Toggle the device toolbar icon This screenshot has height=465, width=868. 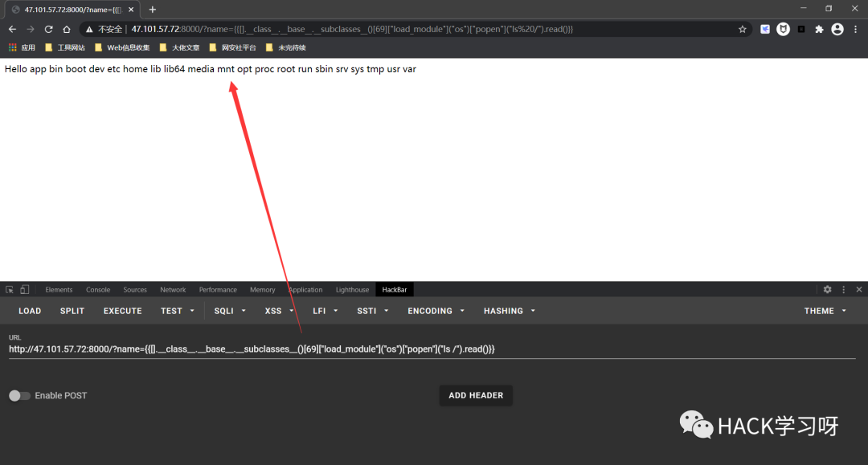tap(25, 290)
